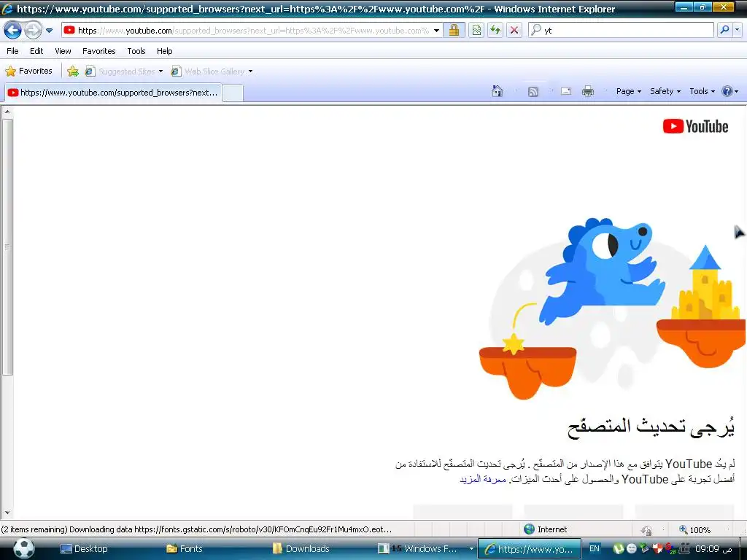Click the EN language indicator
747x560 pixels.
pyautogui.click(x=594, y=548)
